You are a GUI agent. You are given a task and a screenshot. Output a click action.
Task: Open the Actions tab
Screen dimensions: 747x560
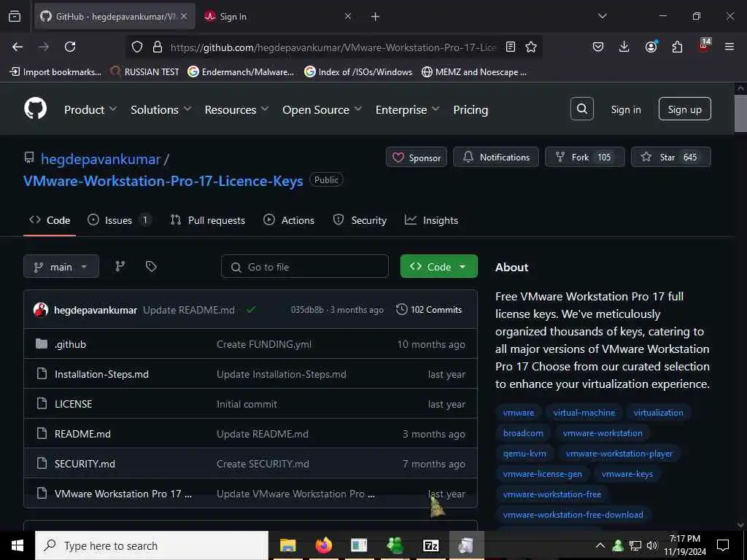(x=289, y=220)
